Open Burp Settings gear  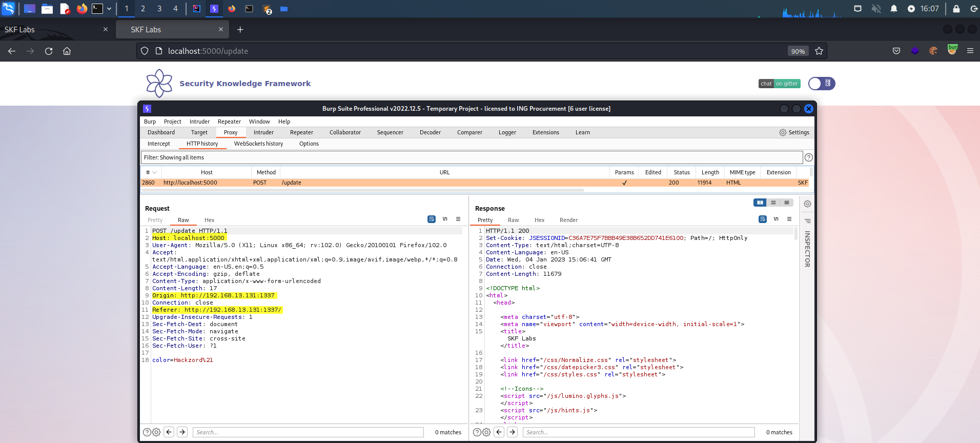pyautogui.click(x=794, y=132)
